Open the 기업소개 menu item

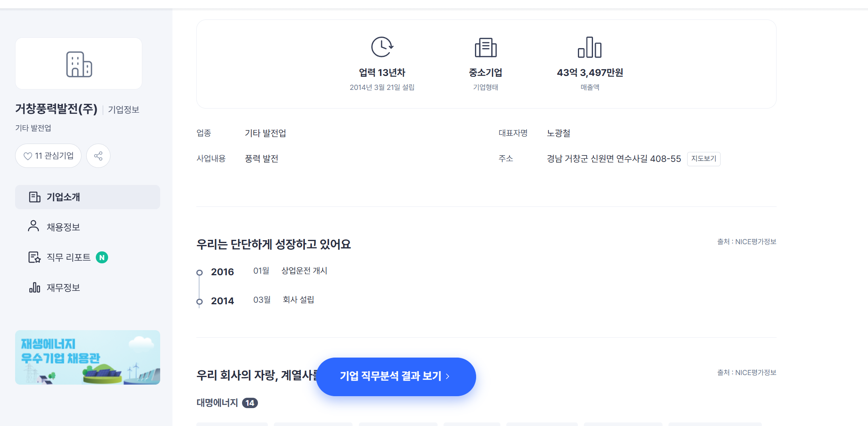coord(63,197)
